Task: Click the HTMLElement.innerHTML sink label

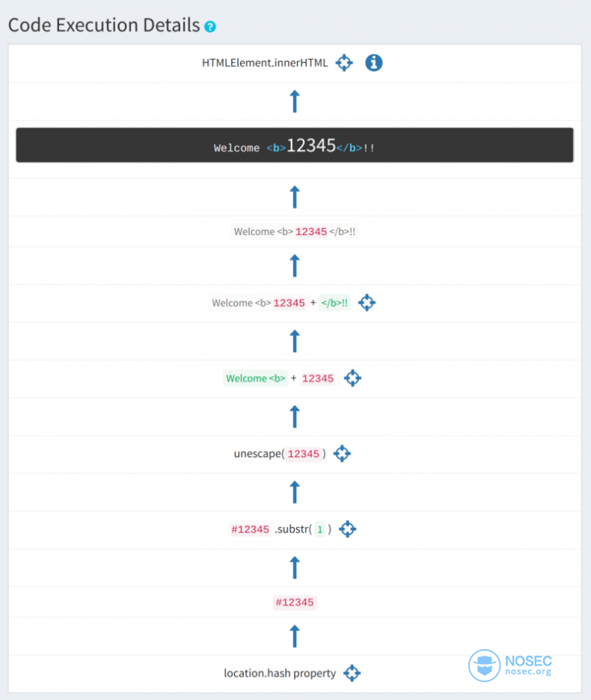Action: (265, 64)
